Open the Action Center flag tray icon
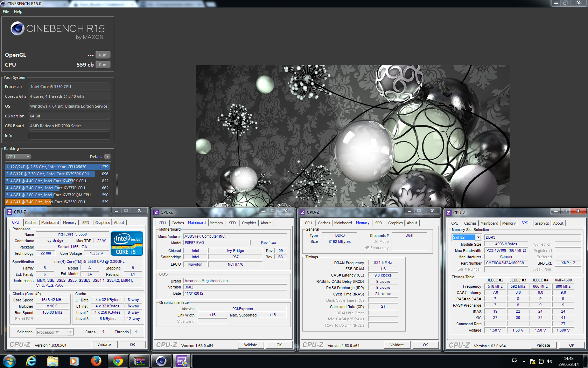 pyautogui.click(x=533, y=361)
